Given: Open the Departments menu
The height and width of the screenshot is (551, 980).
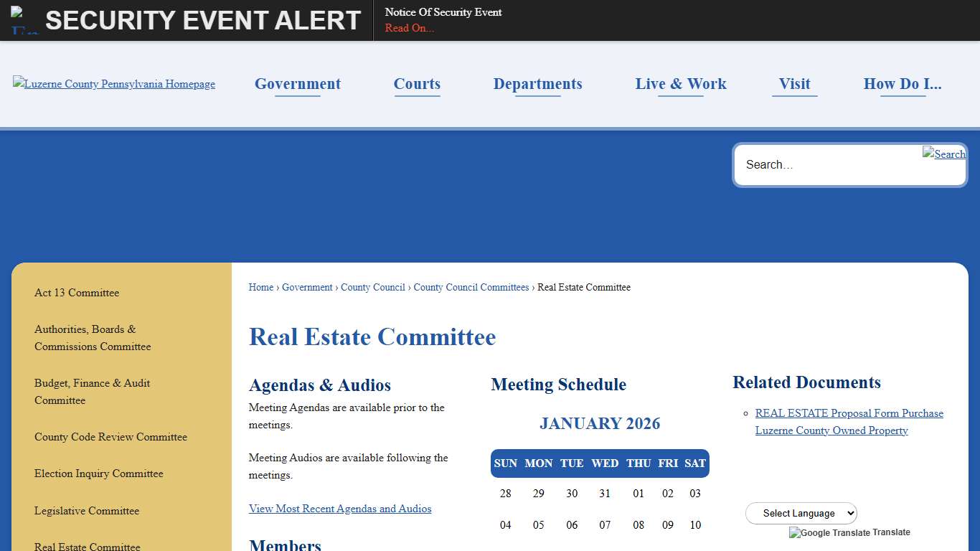Looking at the screenshot, I should (537, 84).
